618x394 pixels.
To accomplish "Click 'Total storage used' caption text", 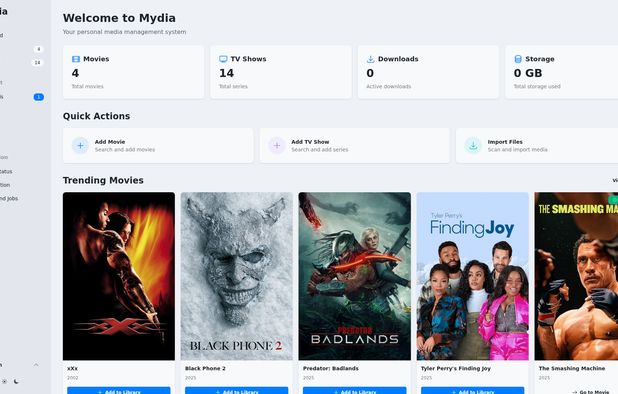I will point(537,86).
